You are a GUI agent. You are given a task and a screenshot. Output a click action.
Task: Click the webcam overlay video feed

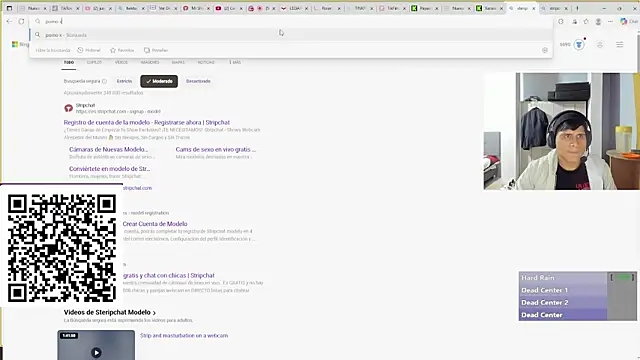(562, 131)
